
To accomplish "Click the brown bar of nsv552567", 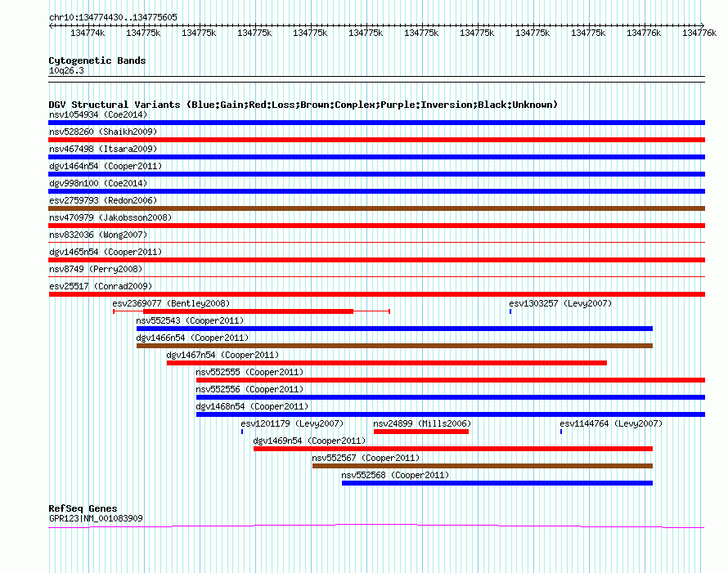I will pyautogui.click(x=483, y=466).
